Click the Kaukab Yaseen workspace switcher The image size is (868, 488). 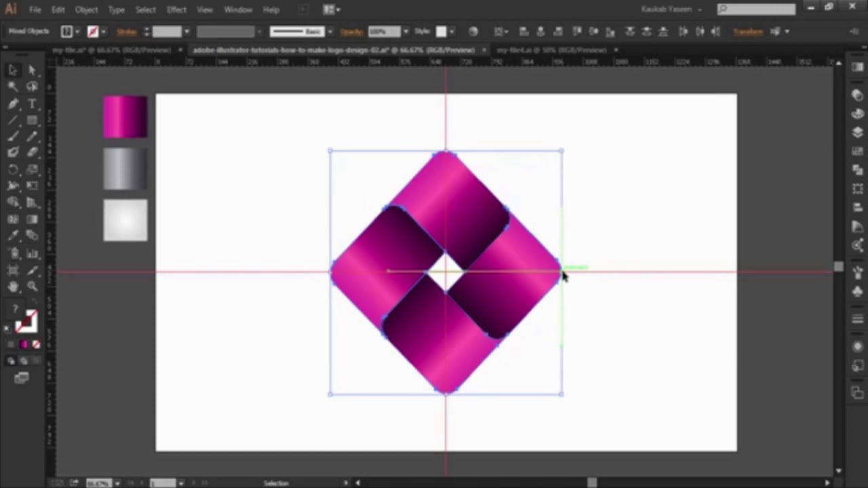(x=671, y=9)
